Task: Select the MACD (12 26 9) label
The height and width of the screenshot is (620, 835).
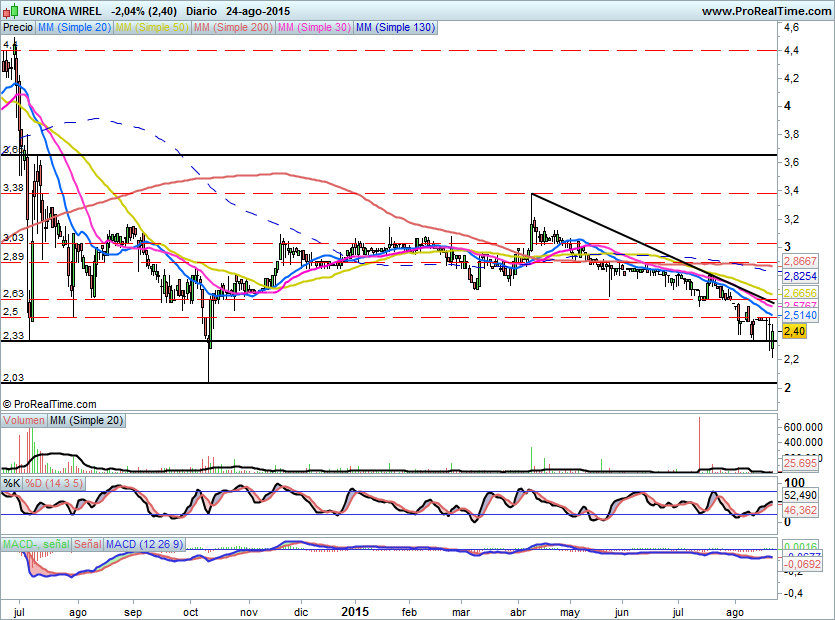Action: point(144,544)
